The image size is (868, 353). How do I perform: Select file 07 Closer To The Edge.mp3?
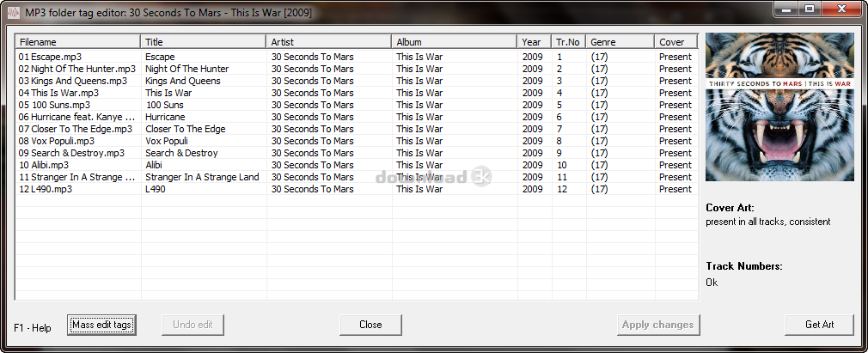(76, 129)
